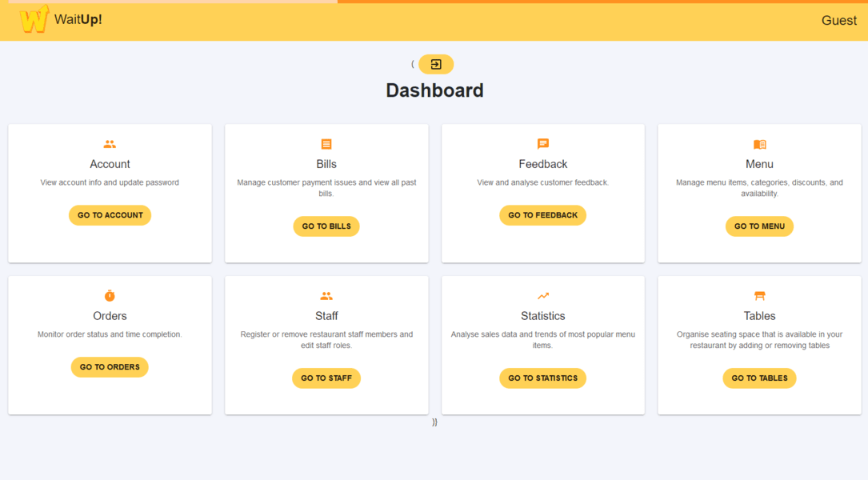Open Staff via Go to Staff
868x480 pixels.
[326, 378]
